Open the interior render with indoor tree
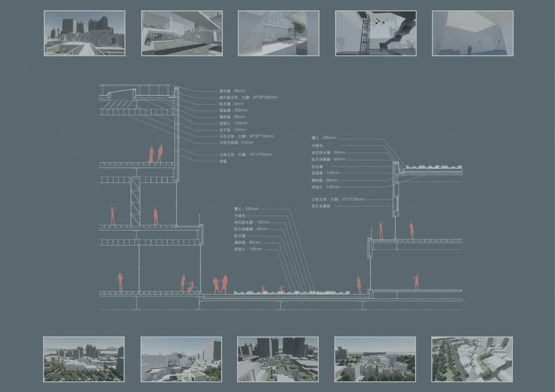 [x=278, y=33]
